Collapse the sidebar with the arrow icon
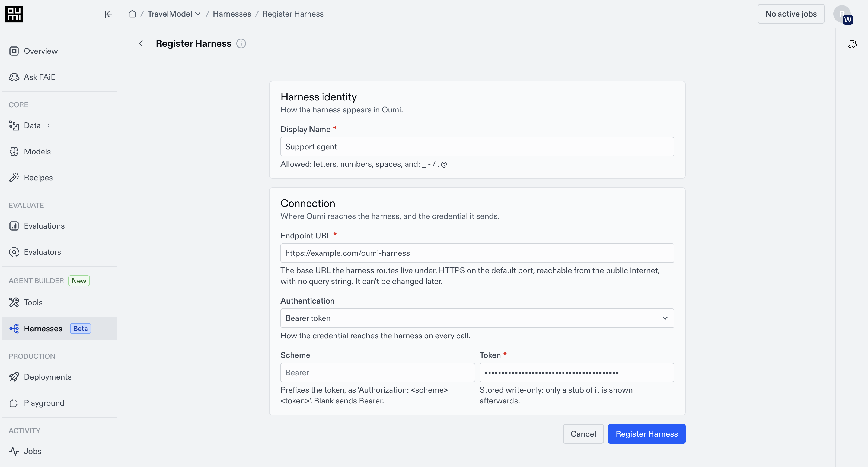868x467 pixels. coord(108,14)
